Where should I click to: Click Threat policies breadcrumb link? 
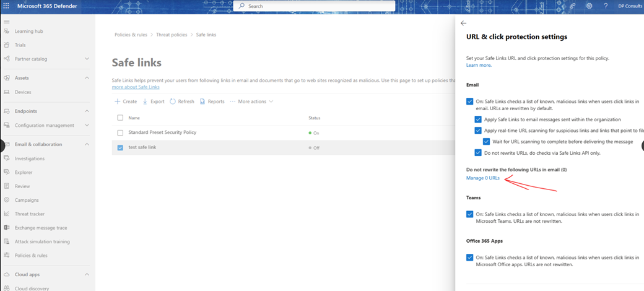[x=172, y=35]
